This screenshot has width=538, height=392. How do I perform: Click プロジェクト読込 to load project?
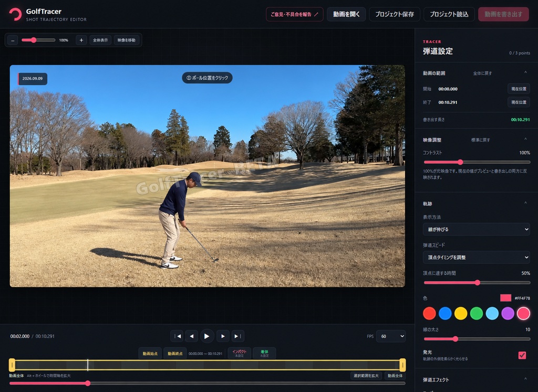[x=449, y=14]
